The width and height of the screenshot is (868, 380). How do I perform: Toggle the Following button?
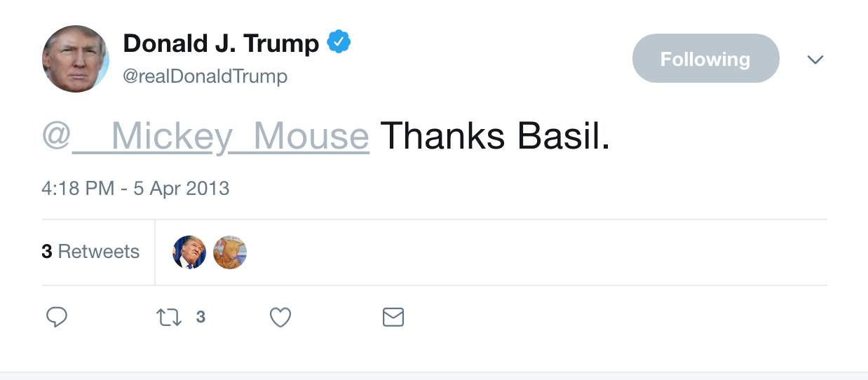pyautogui.click(x=705, y=59)
